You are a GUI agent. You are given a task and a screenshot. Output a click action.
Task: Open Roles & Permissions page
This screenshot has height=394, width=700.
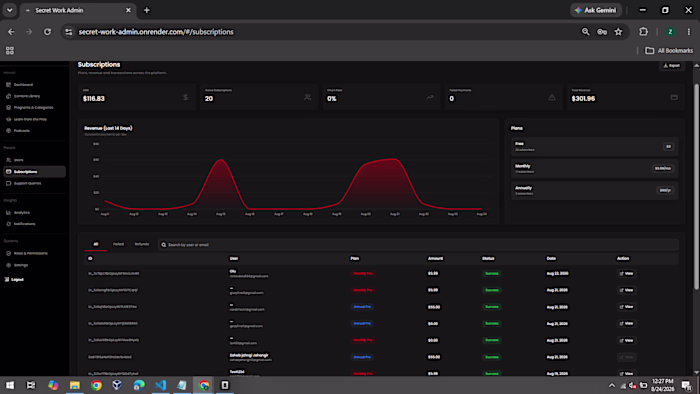30,253
